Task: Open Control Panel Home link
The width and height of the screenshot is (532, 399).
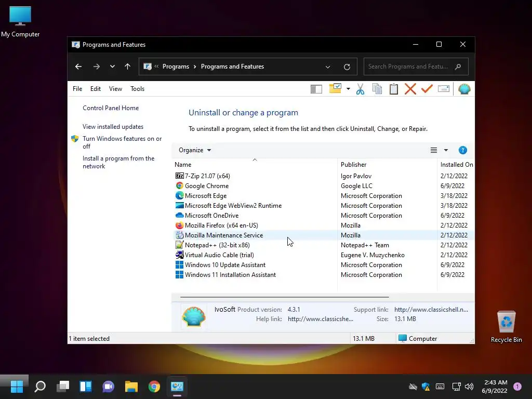Action: (111, 108)
